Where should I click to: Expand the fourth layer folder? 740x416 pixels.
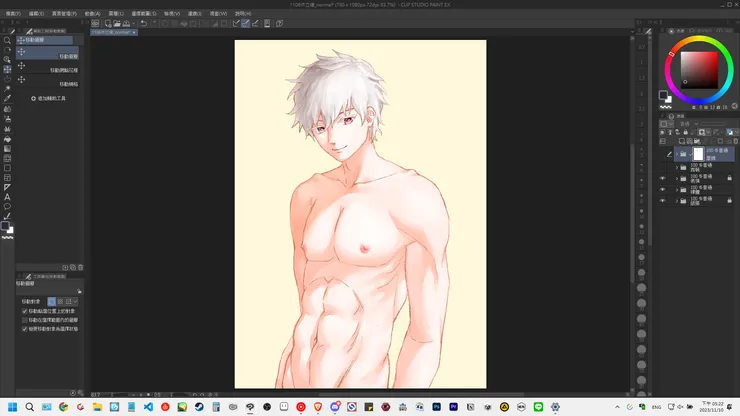click(677, 189)
